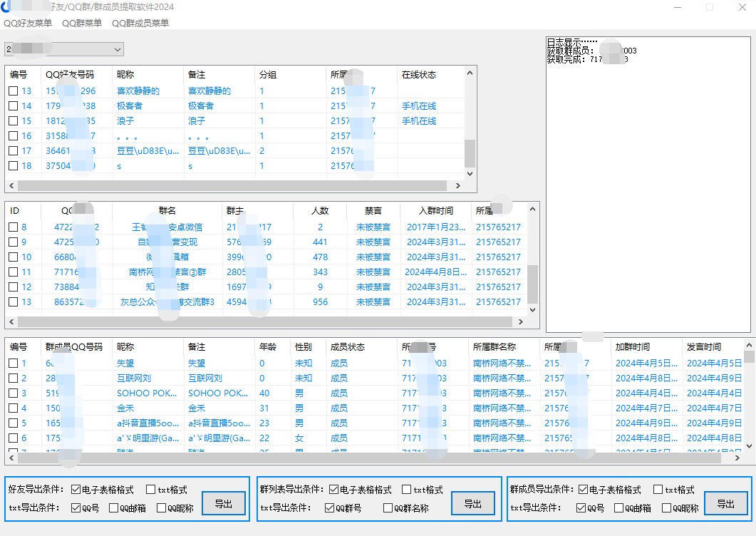Click group table horizontal scroll left arrow
This screenshot has height=536, width=756.
pyautogui.click(x=11, y=321)
